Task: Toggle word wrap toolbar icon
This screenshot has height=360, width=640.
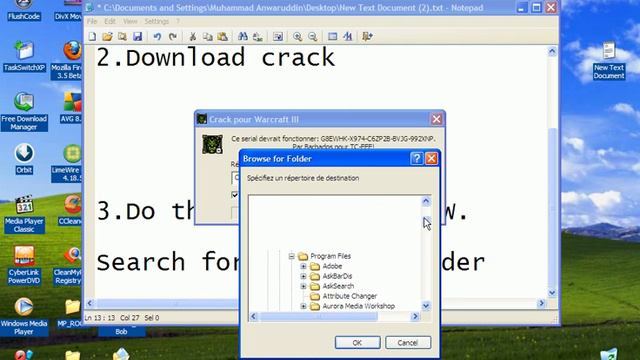Action: click(278, 37)
